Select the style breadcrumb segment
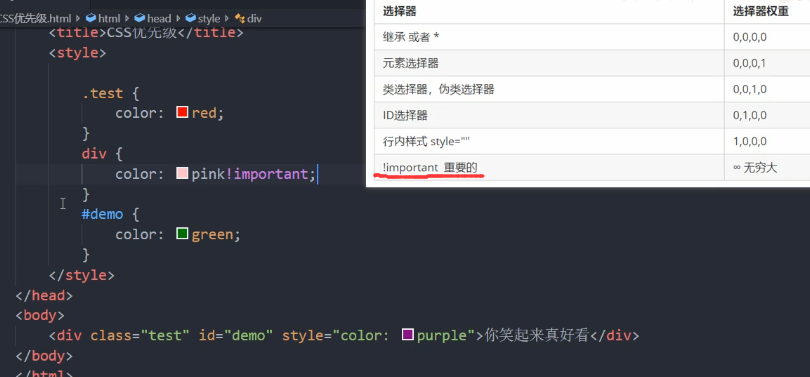The height and width of the screenshot is (377, 810). coord(209,19)
